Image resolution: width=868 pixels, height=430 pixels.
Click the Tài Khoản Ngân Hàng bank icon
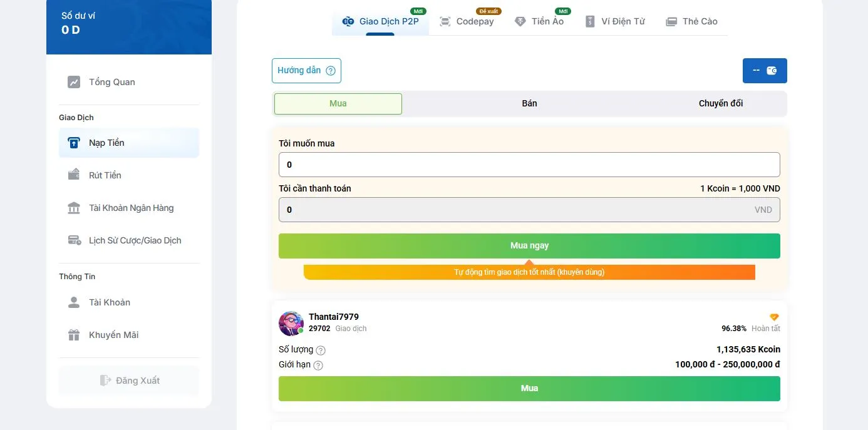[74, 208]
